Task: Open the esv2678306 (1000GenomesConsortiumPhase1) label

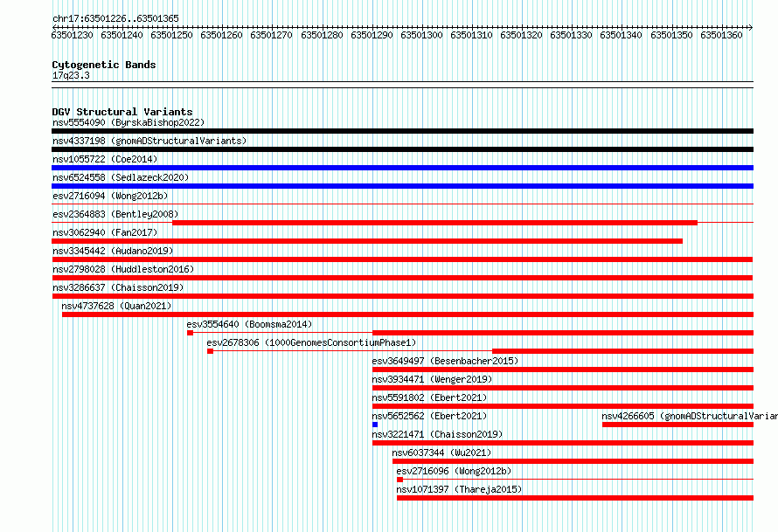Action: click(311, 342)
